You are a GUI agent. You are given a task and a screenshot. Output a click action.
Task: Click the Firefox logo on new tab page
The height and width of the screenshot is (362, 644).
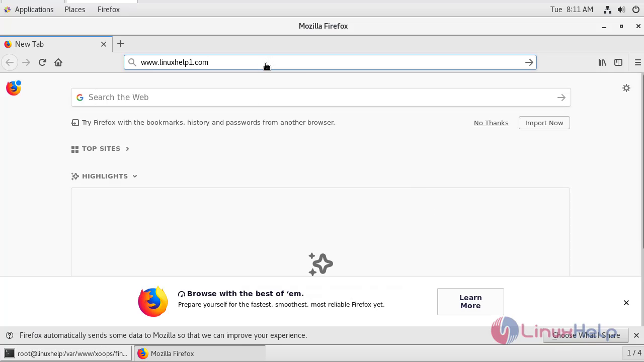pyautogui.click(x=14, y=87)
